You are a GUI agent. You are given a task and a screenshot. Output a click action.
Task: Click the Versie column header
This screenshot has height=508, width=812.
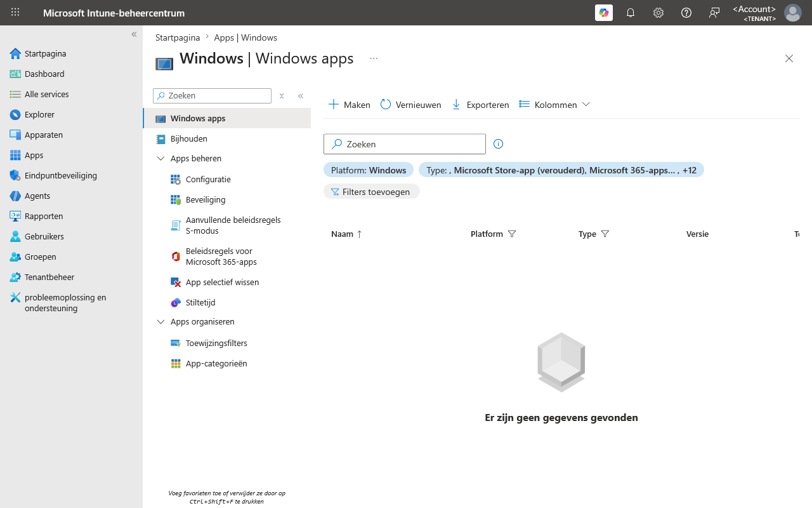coord(697,234)
